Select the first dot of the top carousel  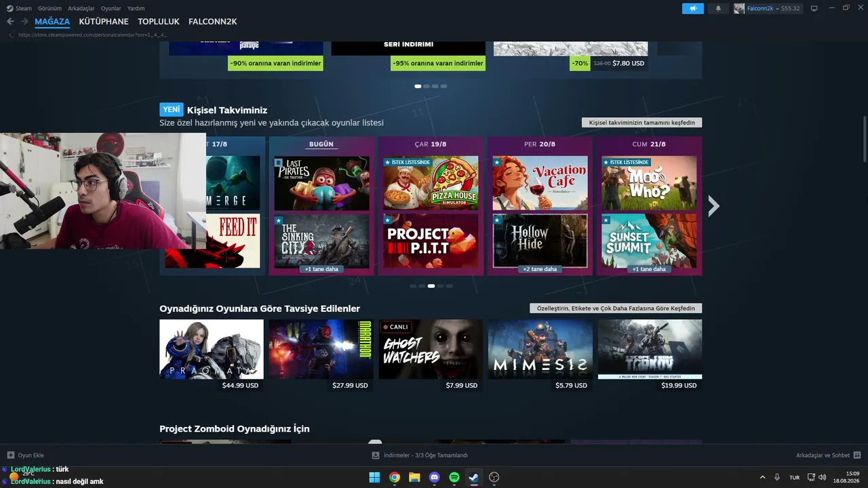(418, 86)
